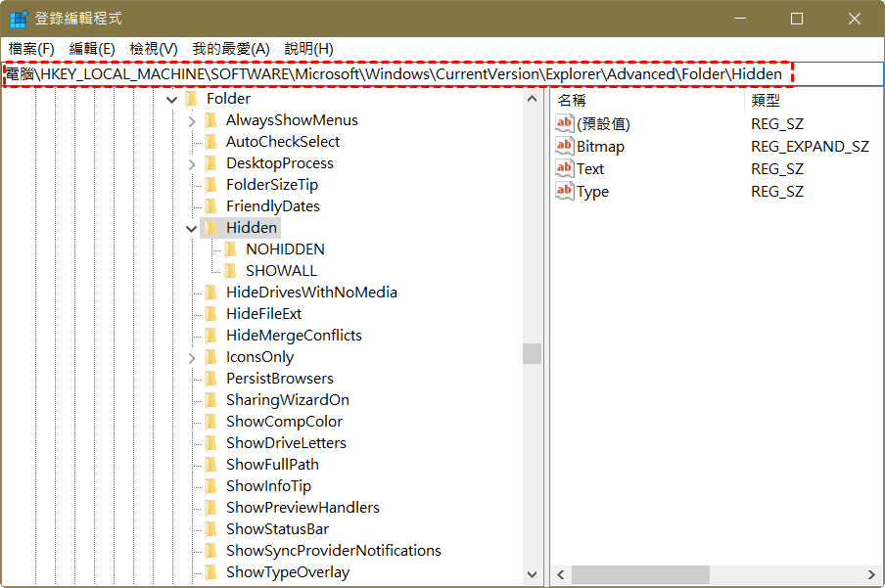Select the Bitmap value name
Image resolution: width=885 pixels, height=588 pixels.
pos(600,147)
